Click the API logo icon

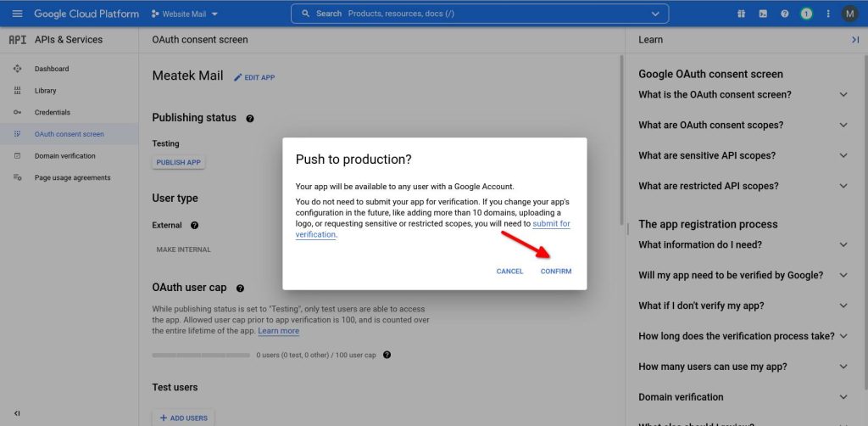pos(18,40)
